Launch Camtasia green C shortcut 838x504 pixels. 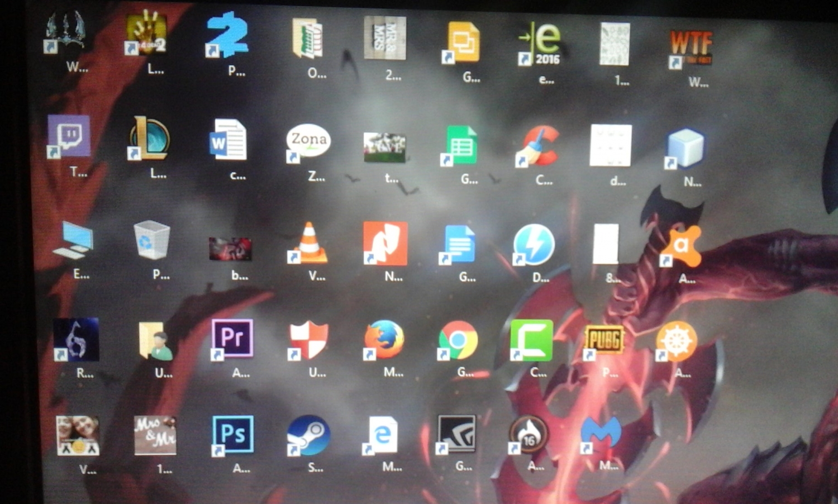(x=531, y=340)
